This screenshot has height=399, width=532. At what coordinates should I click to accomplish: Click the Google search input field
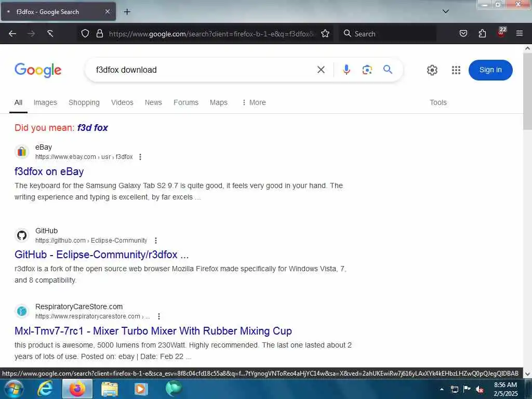[x=204, y=70]
